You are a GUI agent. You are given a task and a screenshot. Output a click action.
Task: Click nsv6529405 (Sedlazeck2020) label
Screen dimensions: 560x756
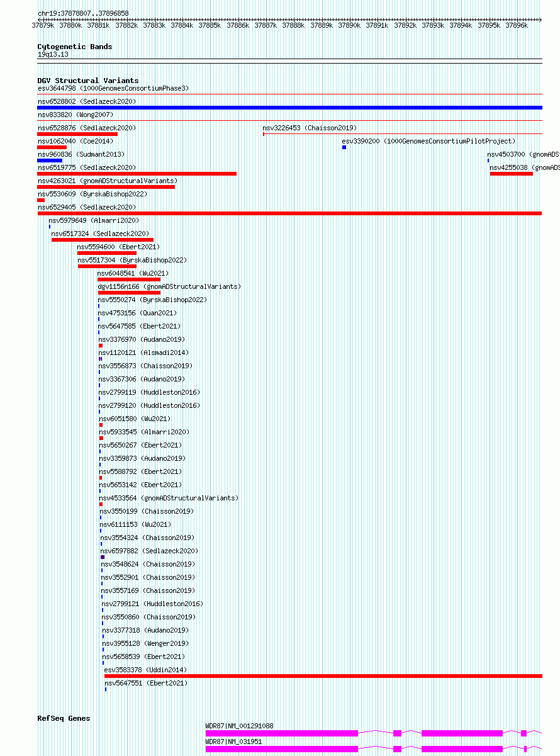click(86, 208)
